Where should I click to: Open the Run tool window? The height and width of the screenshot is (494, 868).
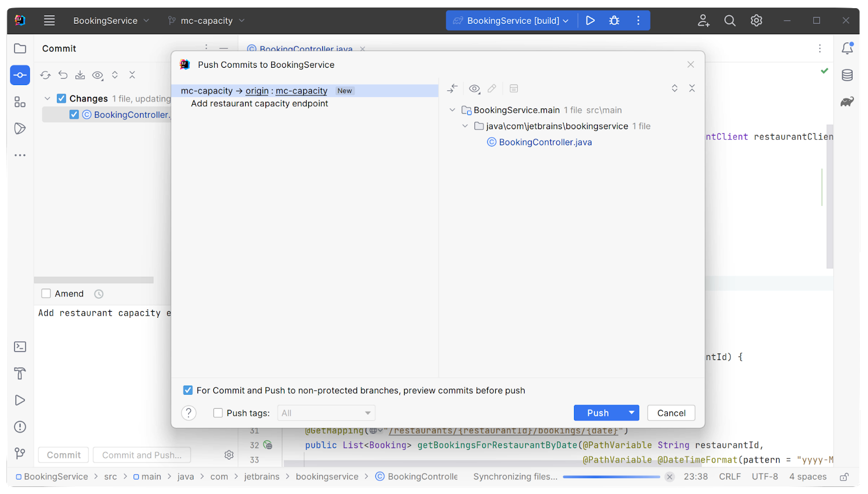click(x=20, y=400)
